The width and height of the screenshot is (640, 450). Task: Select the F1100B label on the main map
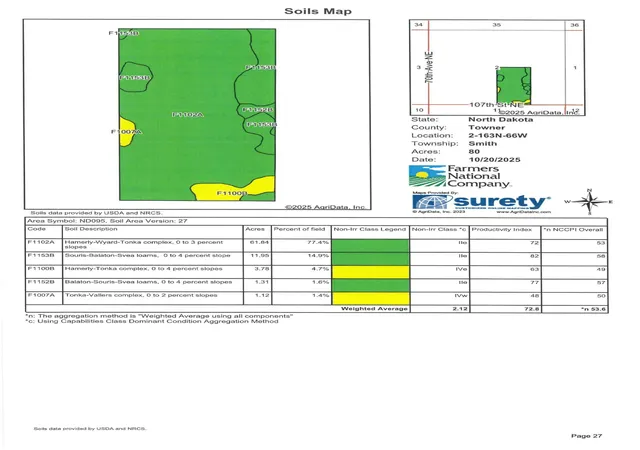coord(231,193)
